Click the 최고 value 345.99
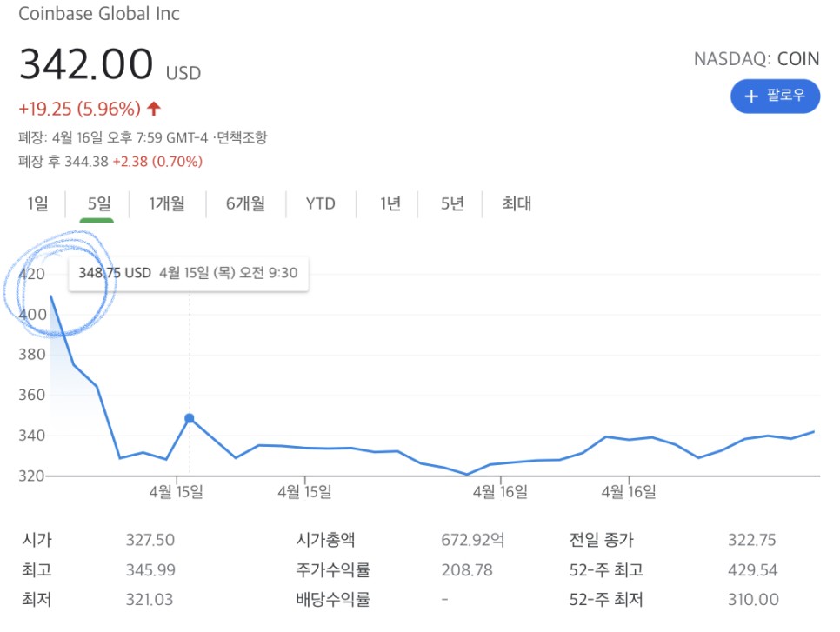The image size is (840, 632). click(150, 570)
